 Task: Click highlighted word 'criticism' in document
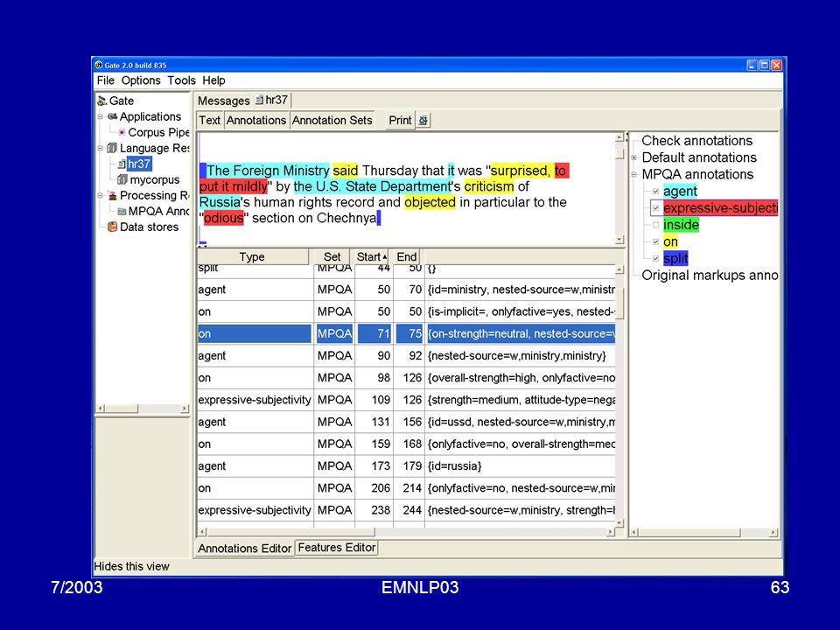488,186
